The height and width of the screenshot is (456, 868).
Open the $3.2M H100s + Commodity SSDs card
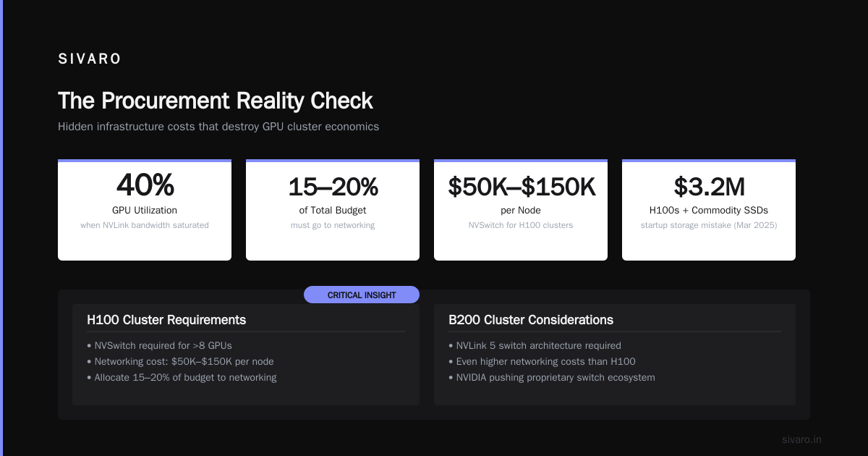[709, 210]
